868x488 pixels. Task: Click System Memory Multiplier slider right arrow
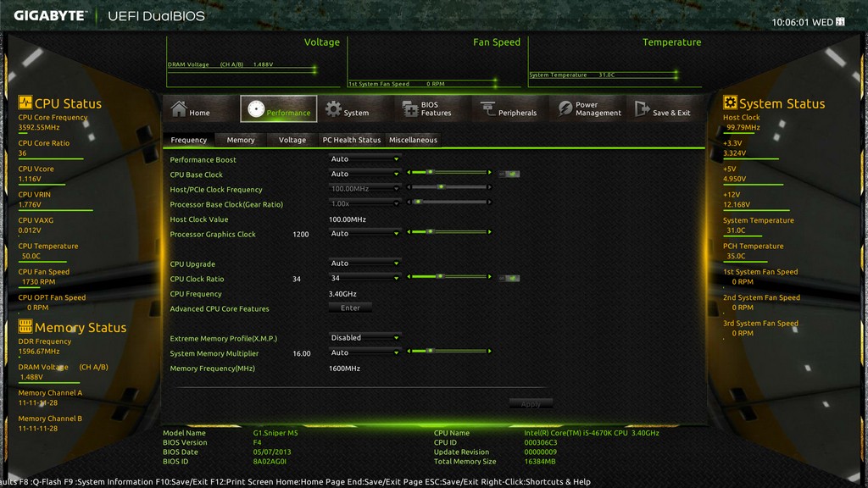tap(489, 351)
